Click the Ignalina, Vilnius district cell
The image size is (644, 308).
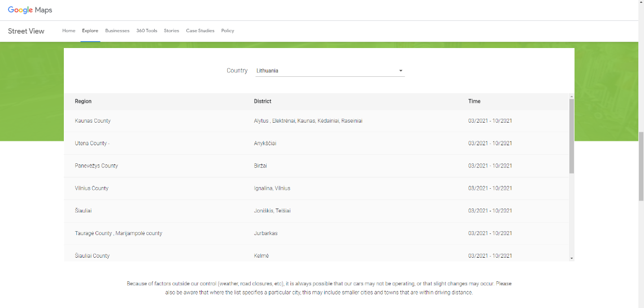[x=272, y=188]
